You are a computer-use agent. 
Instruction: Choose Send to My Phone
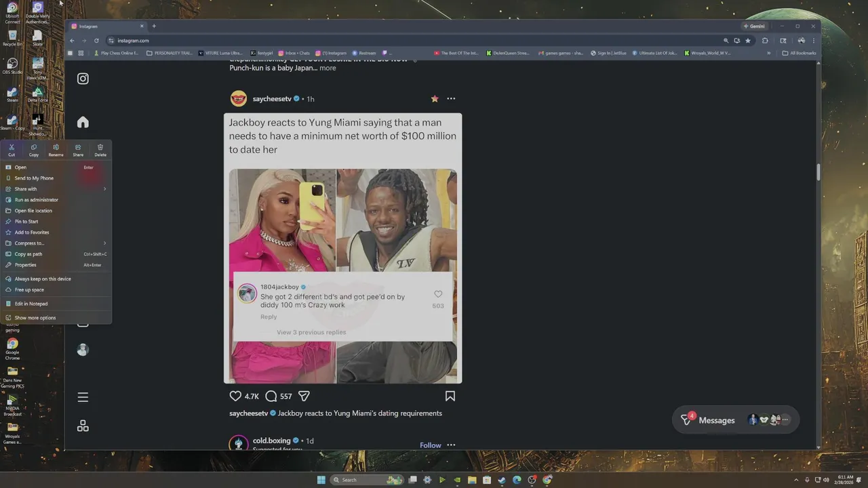[56, 178]
